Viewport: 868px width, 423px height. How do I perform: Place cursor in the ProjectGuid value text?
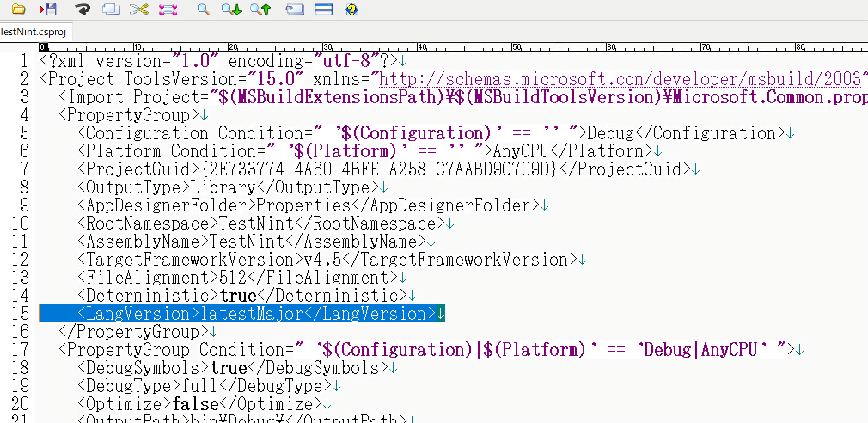click(x=378, y=169)
